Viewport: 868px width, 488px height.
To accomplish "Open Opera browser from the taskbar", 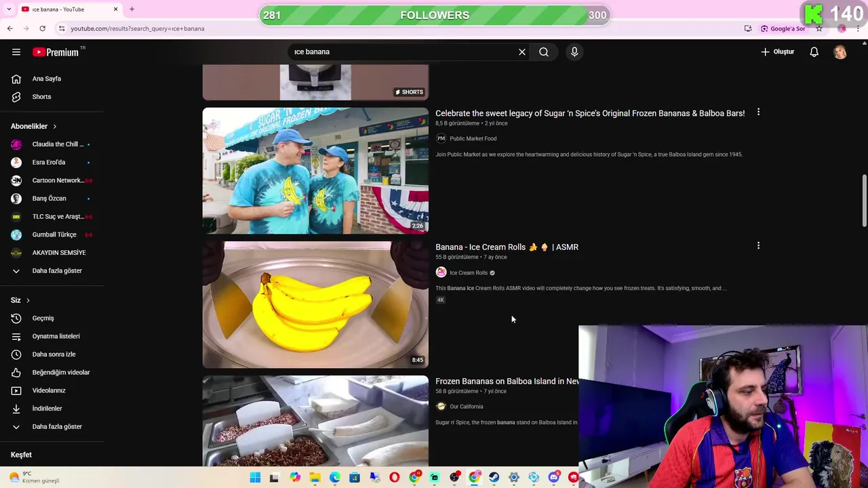I will coord(395,478).
